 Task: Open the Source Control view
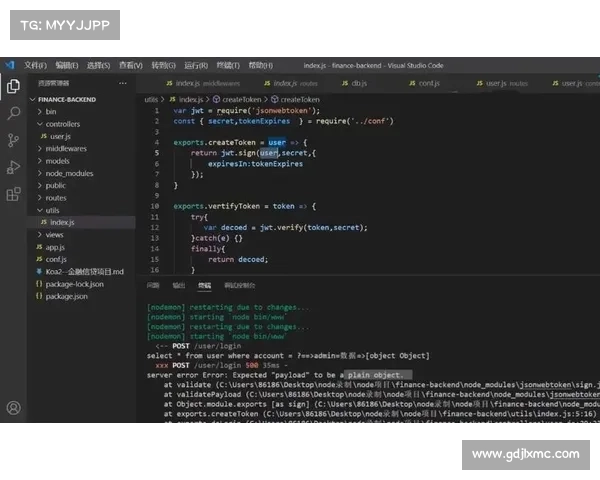tap(13, 140)
